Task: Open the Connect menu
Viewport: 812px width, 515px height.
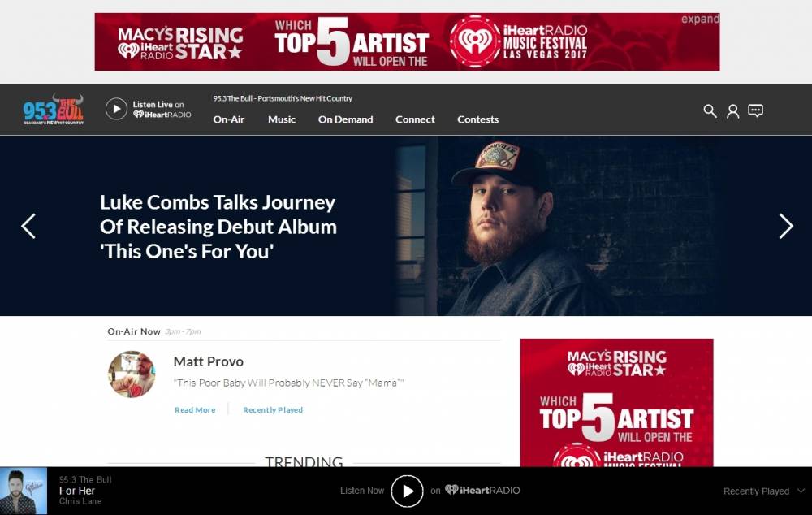Action: click(415, 119)
